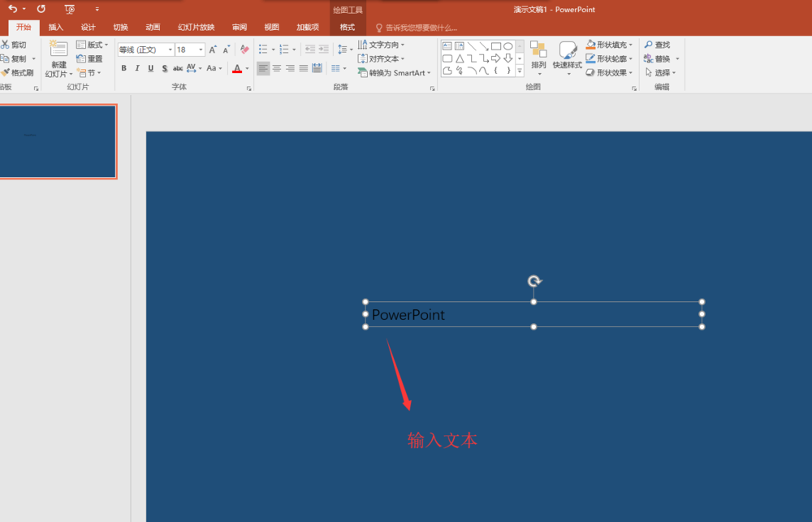Click the Format Painter (格式刷) brush
Image resolution: width=812 pixels, height=522 pixels.
[x=17, y=72]
